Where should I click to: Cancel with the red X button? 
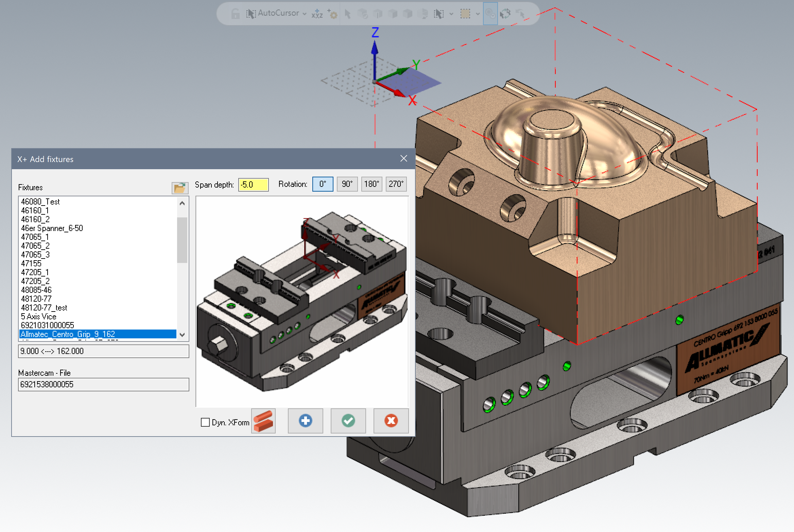click(x=391, y=421)
